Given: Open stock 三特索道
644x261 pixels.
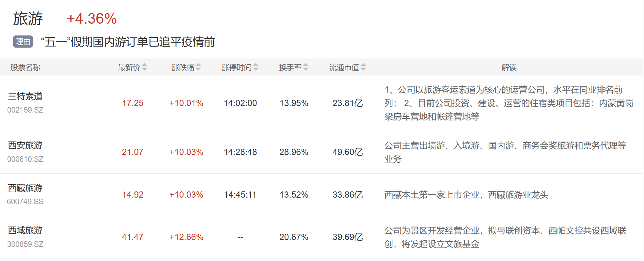Looking at the screenshot, I should pyautogui.click(x=25, y=96).
